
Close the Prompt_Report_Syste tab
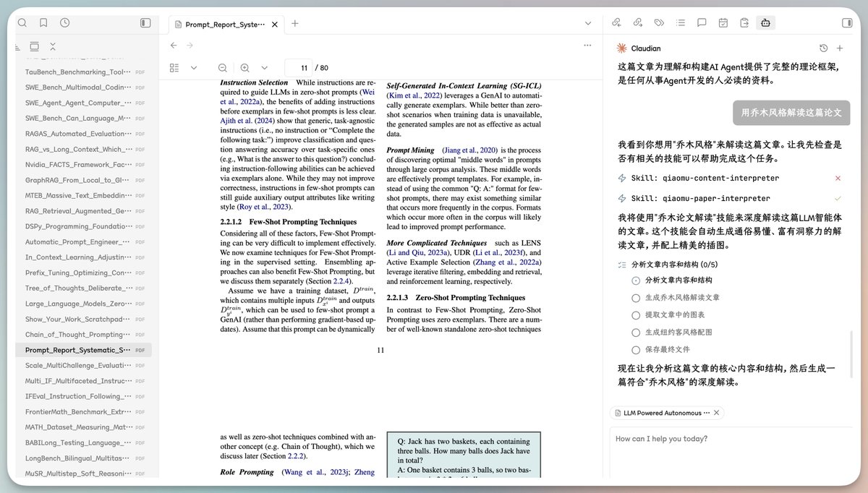coord(275,24)
